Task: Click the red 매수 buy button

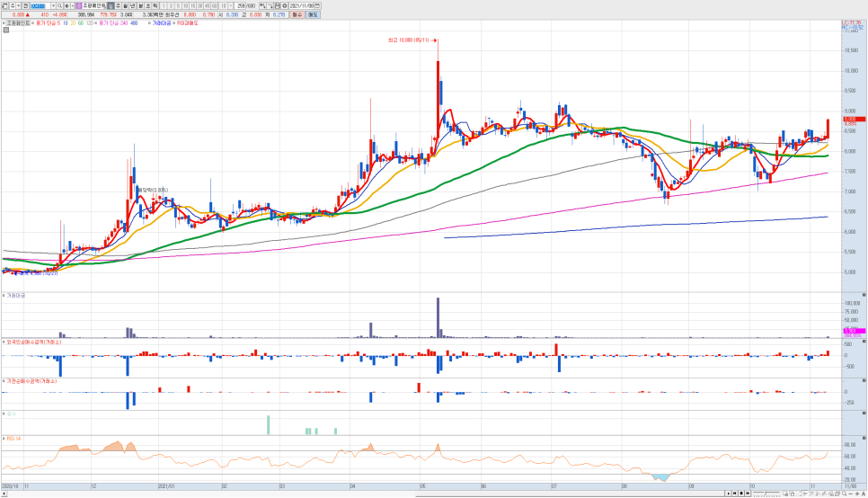Action: click(297, 14)
